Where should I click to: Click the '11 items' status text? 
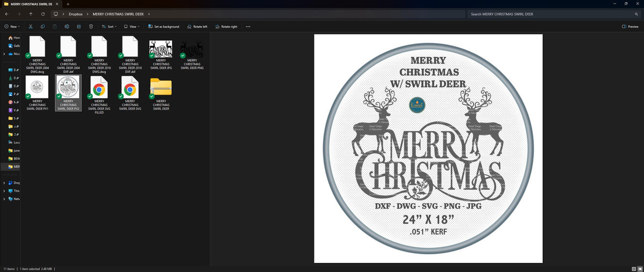coord(9,268)
